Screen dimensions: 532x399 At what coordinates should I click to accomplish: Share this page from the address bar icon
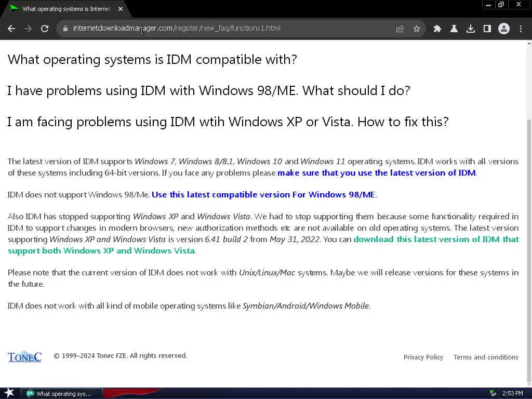tap(400, 29)
